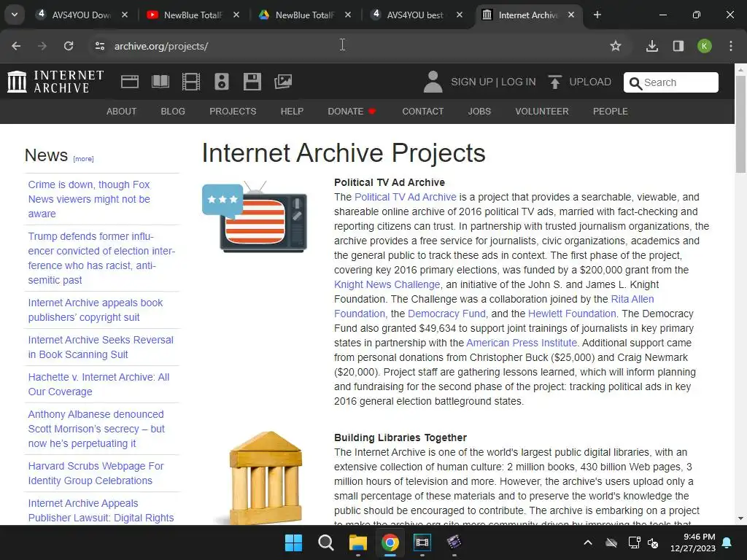Open Harvard Scrubs Webpage news link

96,473
